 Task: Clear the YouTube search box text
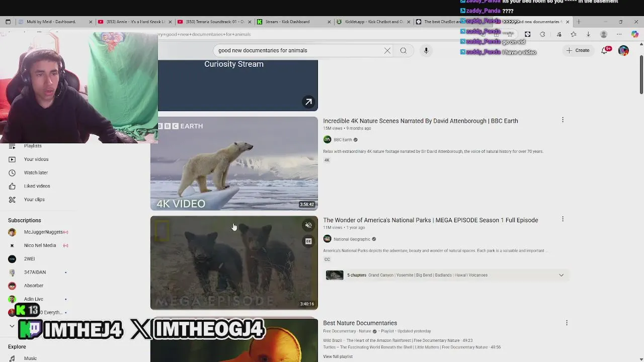[387, 50]
